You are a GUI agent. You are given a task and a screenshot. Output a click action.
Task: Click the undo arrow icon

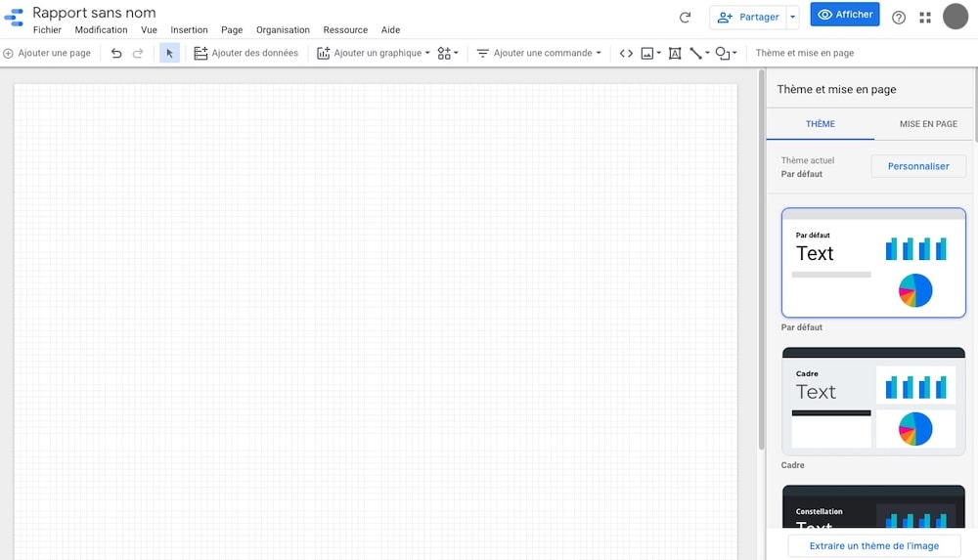116,53
